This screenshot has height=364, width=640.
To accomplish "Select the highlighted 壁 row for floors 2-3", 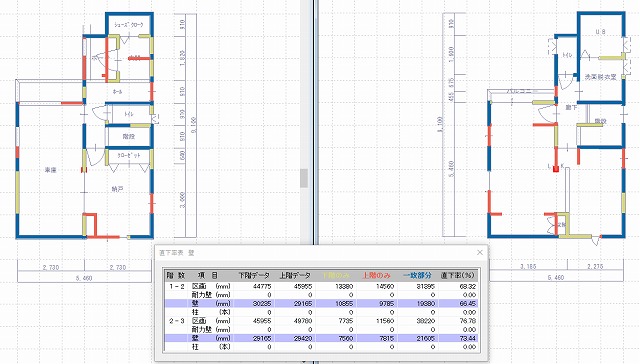I will (321, 338).
